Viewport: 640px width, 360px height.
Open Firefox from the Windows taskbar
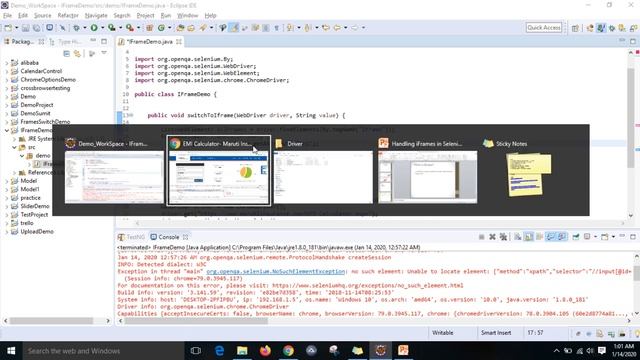tap(265, 350)
